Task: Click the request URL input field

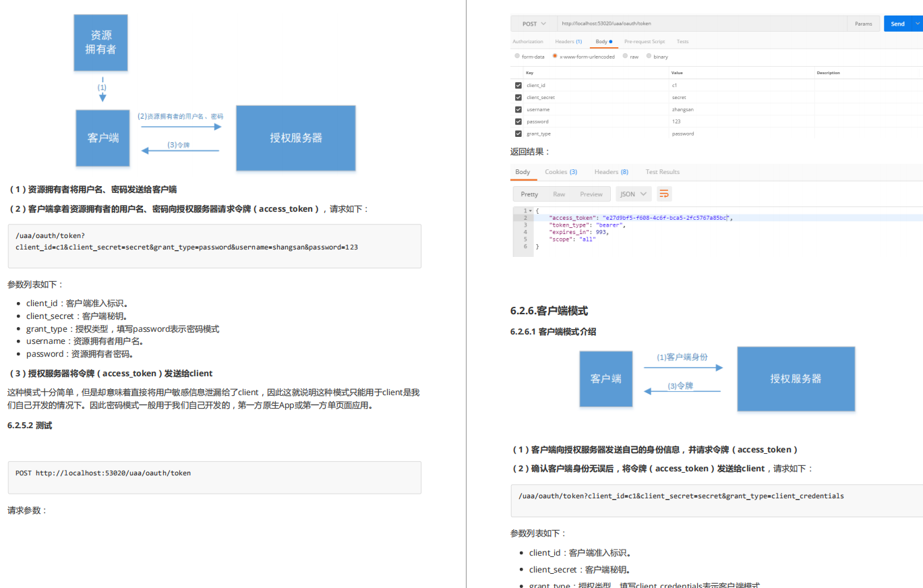Action: pyautogui.click(x=702, y=24)
